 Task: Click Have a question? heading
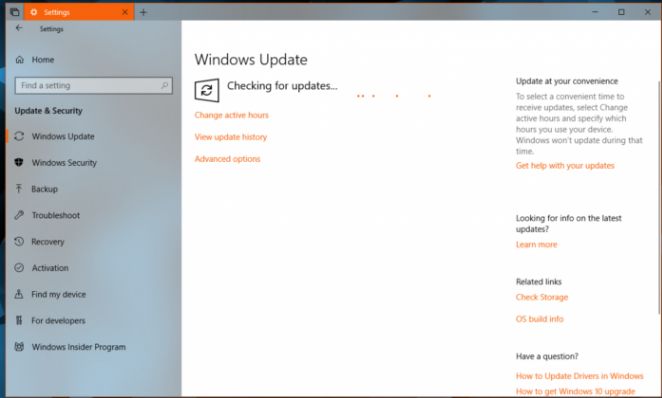pos(547,356)
